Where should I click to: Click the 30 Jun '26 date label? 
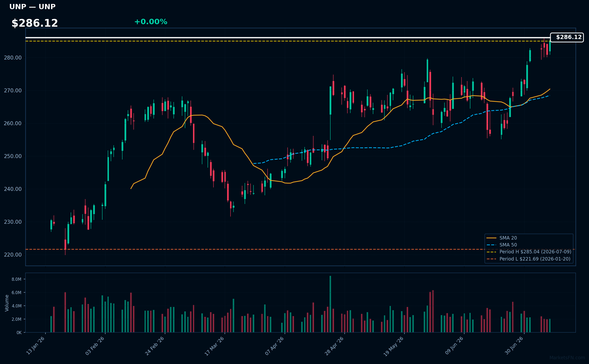(x=514, y=346)
